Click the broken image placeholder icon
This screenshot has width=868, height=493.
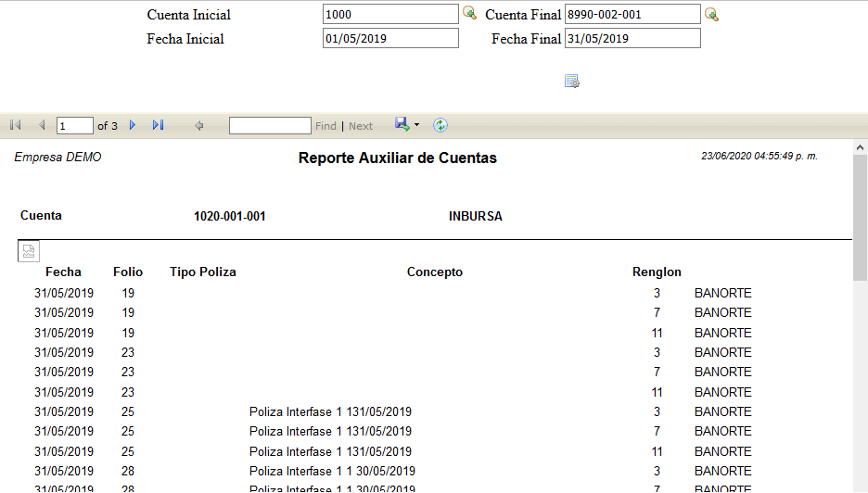(x=29, y=251)
